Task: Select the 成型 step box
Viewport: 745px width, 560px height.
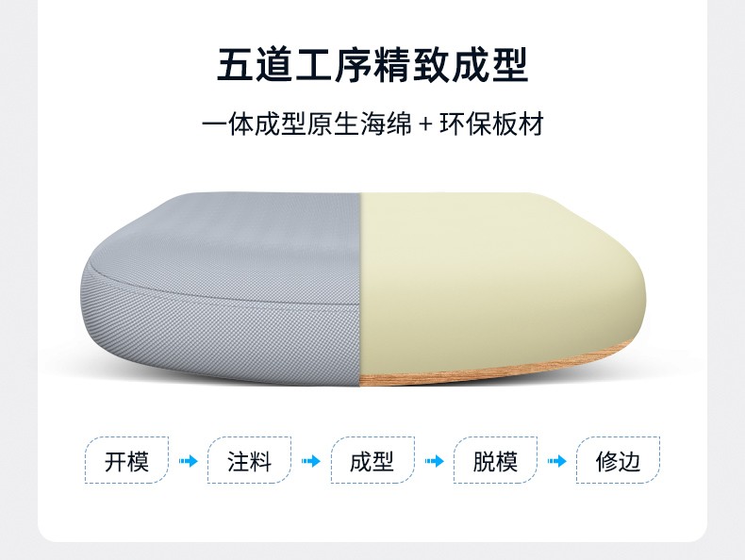Action: [x=372, y=460]
